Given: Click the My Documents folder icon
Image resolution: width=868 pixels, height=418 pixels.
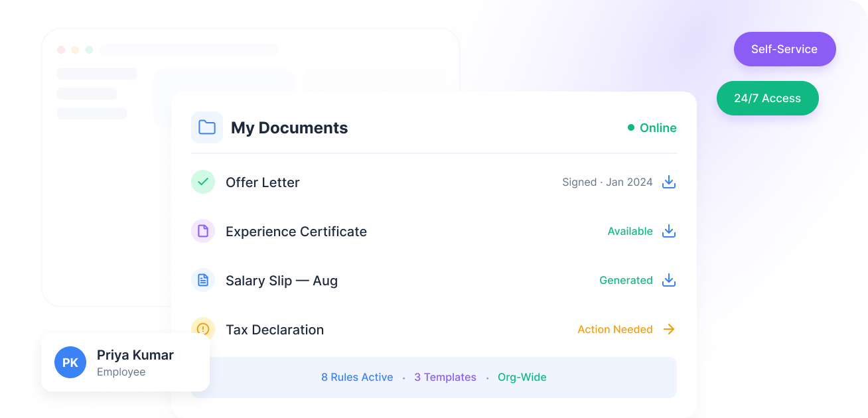Looking at the screenshot, I should [207, 127].
